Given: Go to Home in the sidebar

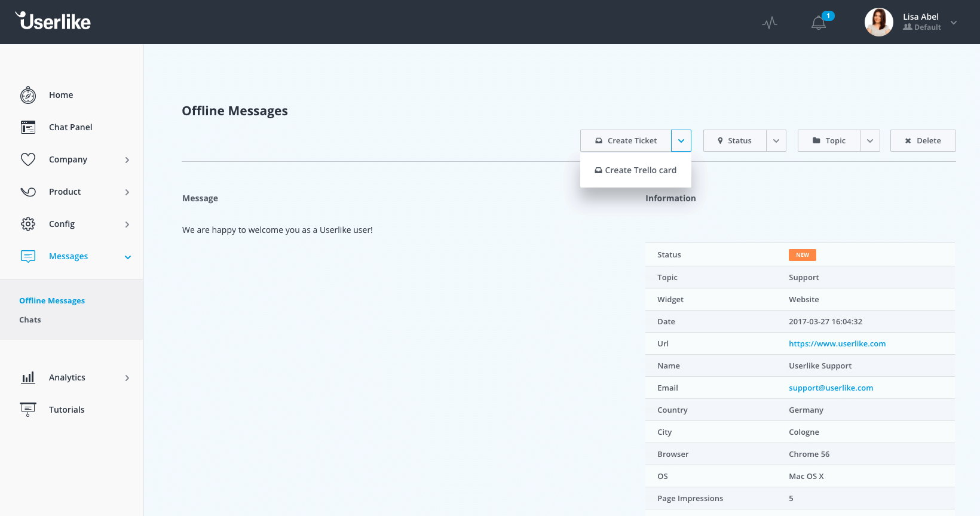Looking at the screenshot, I should [61, 95].
